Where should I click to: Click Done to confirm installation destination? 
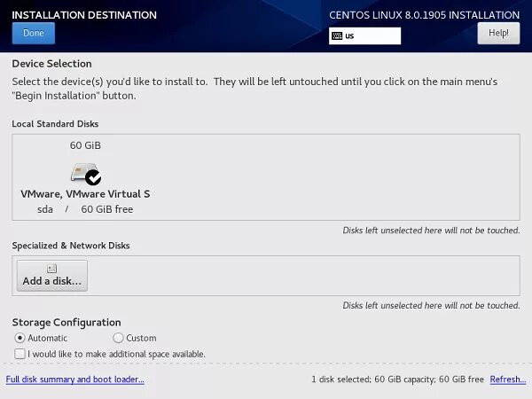point(34,34)
